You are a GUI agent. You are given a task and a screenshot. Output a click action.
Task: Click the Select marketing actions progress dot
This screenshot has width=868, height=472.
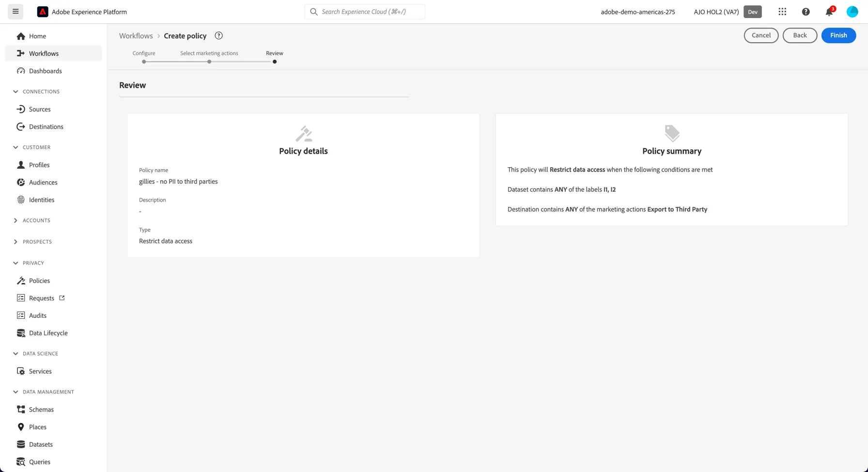click(x=209, y=62)
